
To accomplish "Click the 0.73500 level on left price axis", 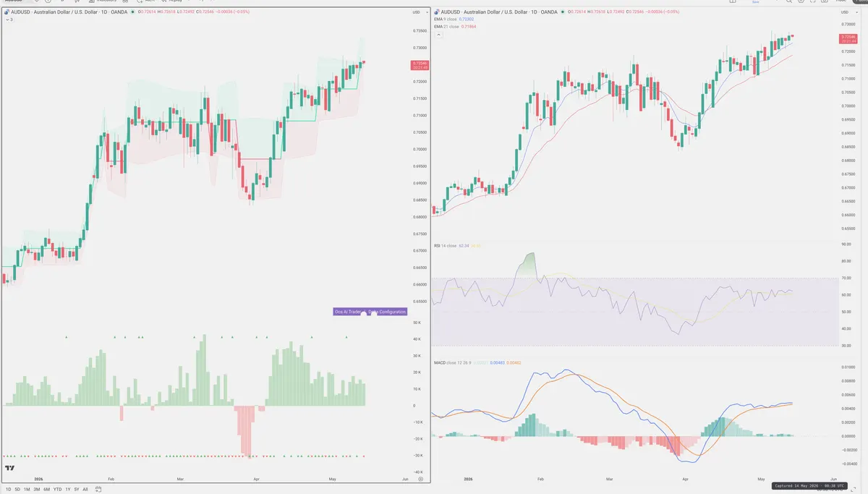I will pyautogui.click(x=419, y=31).
